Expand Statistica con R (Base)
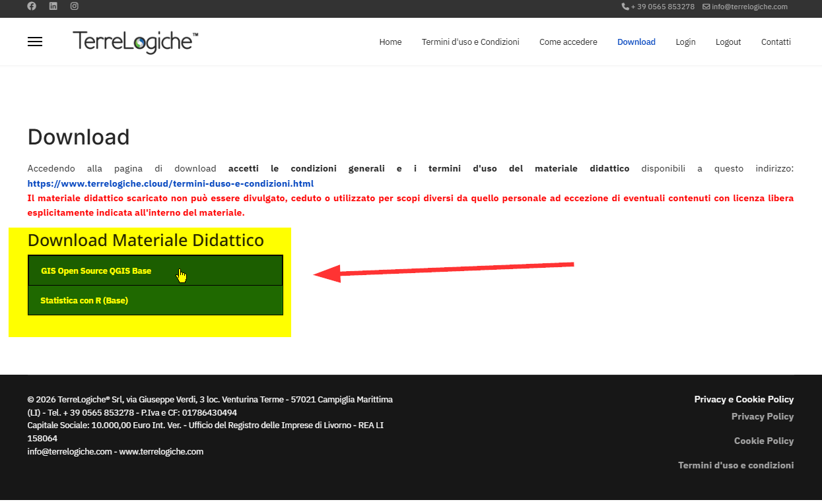The image size is (822, 504). pos(155,300)
